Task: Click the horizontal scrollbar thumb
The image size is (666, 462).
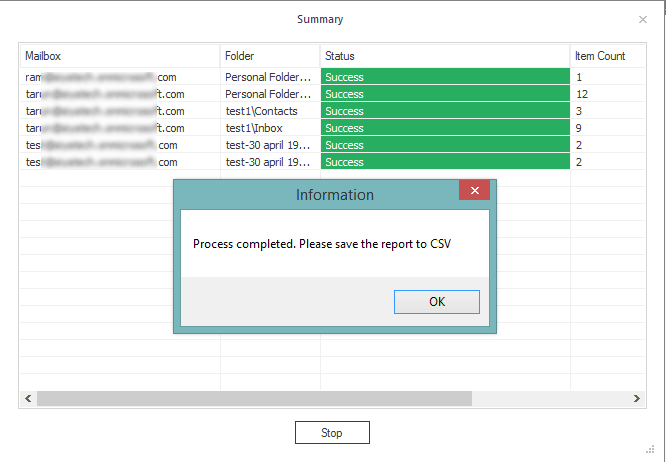Action: 254,398
